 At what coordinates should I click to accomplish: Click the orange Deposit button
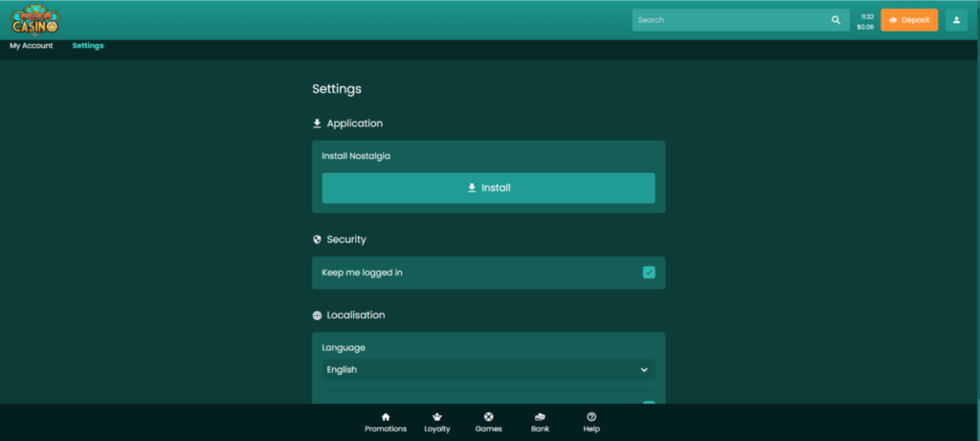click(908, 20)
